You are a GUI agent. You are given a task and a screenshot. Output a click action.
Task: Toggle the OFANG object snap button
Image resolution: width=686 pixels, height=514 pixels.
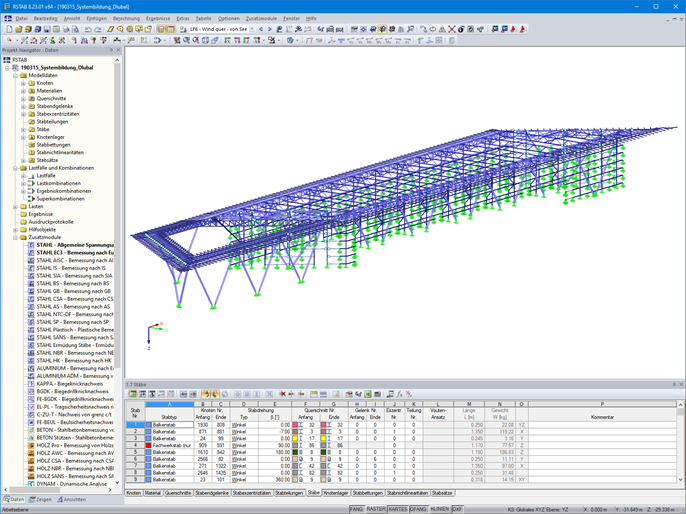point(418,508)
